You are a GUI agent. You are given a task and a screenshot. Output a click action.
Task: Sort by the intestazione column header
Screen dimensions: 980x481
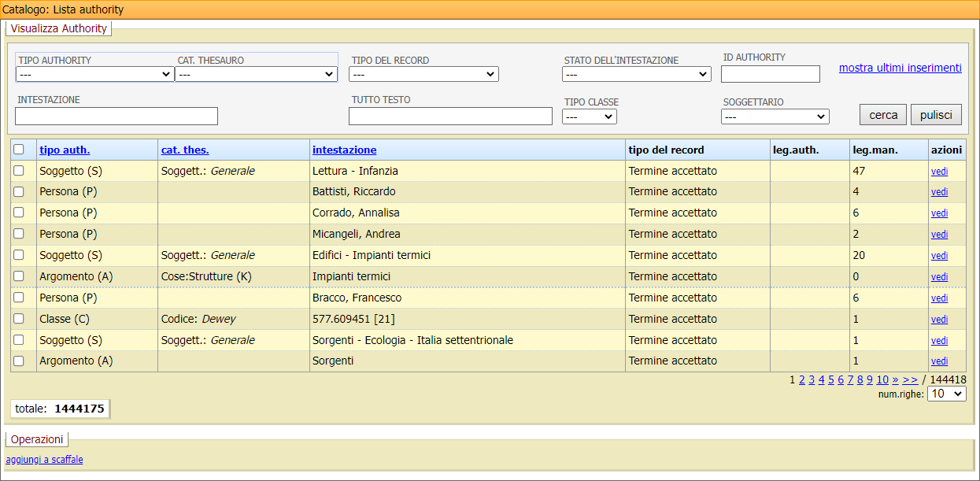click(344, 150)
